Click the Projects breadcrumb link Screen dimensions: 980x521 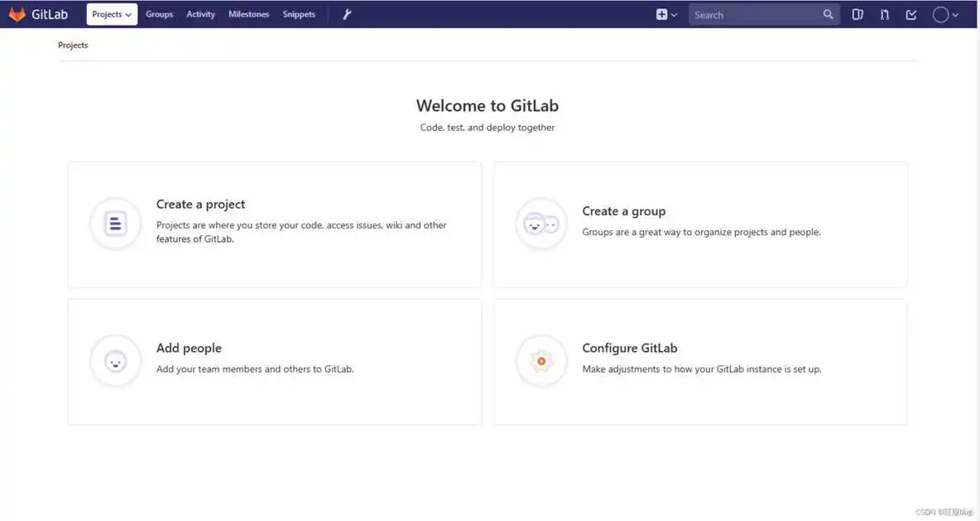coord(73,45)
